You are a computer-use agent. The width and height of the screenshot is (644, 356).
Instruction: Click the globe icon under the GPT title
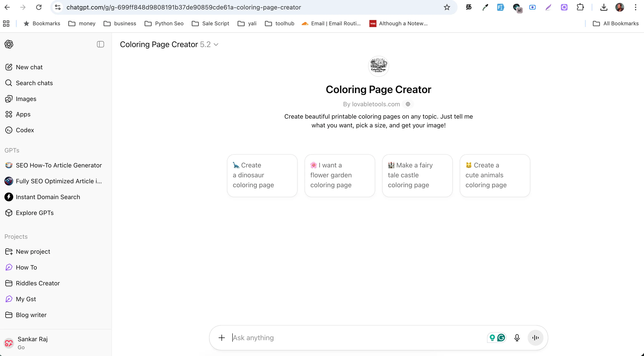pos(408,104)
